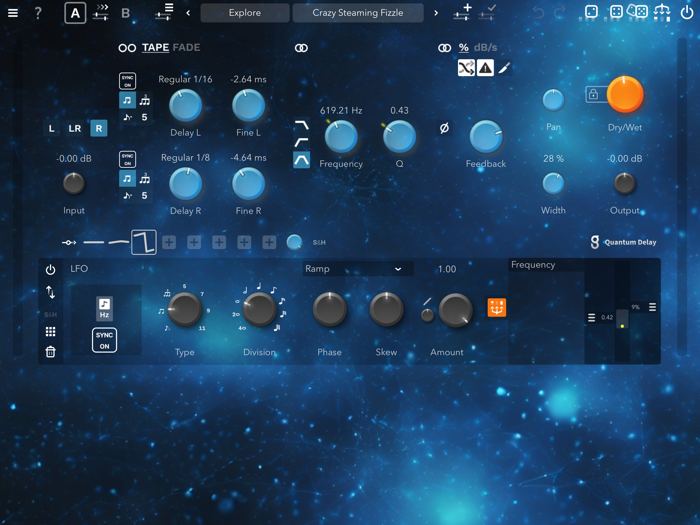
Task: Toggle the crossfeed shuffle icon
Action: [466, 68]
